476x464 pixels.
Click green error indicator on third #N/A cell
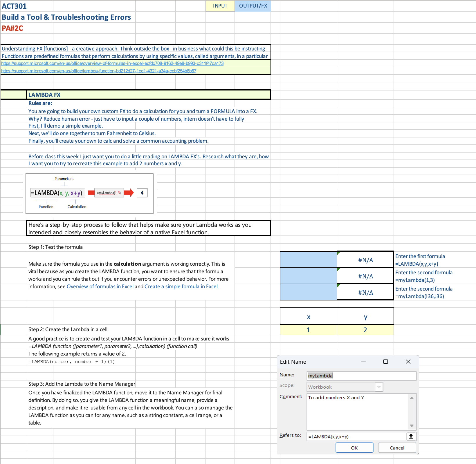coord(339,286)
